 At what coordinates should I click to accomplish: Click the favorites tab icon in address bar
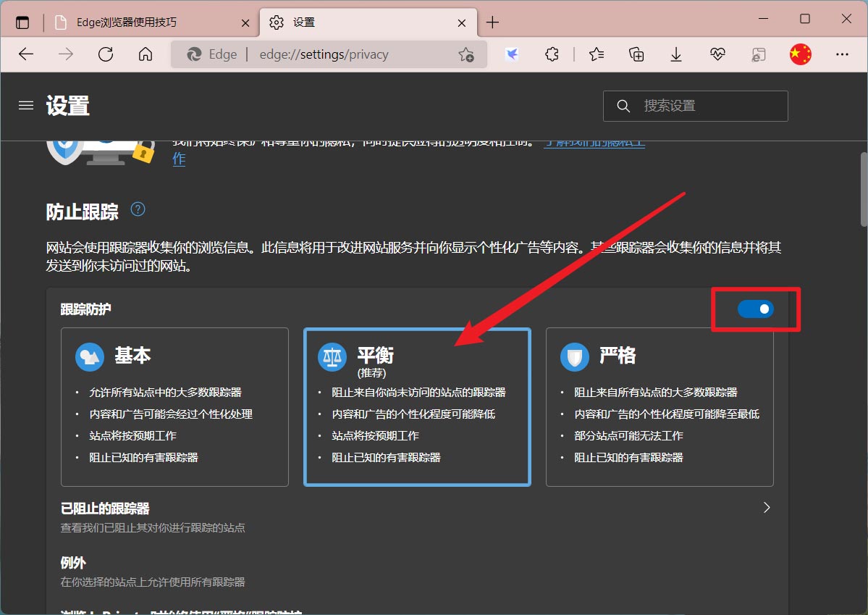point(468,54)
